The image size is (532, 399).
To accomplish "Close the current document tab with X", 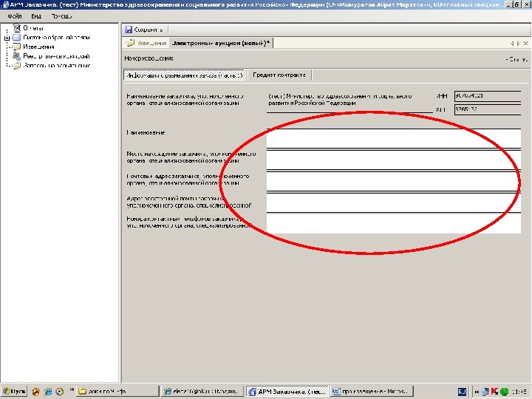I will click(525, 44).
